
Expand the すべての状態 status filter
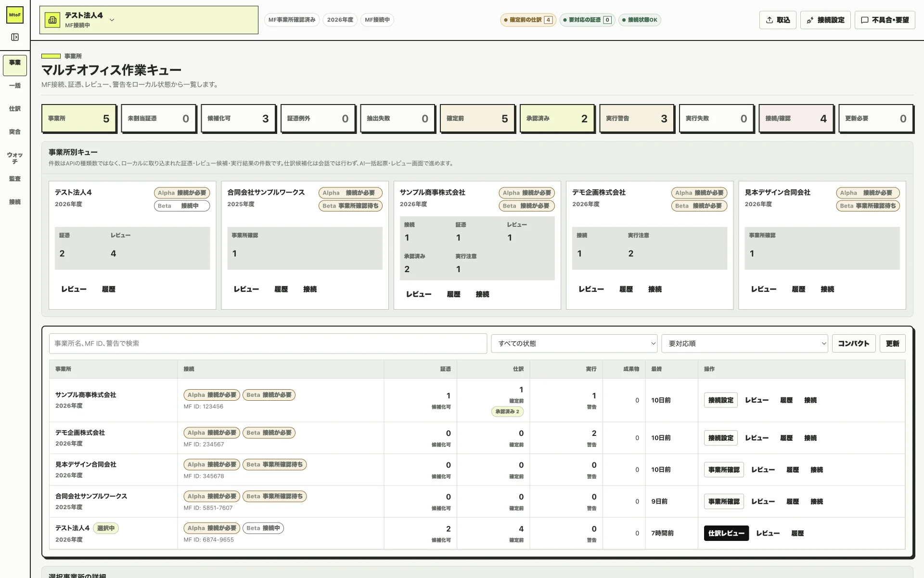pos(574,343)
